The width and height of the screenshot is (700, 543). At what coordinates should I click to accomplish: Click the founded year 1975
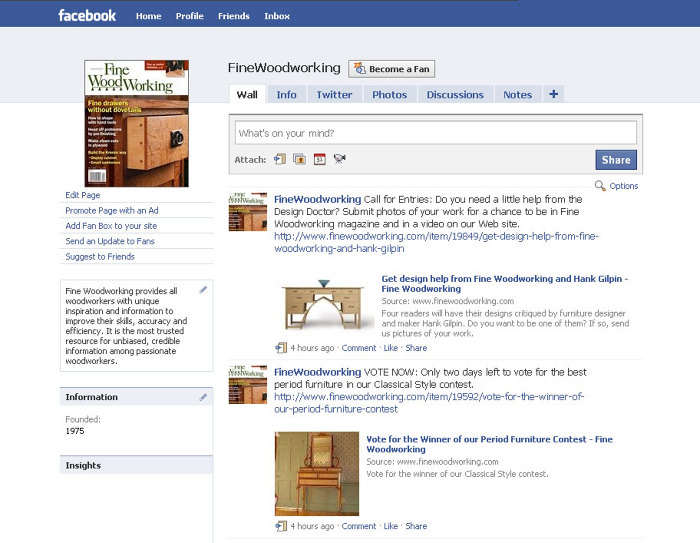coord(75,431)
